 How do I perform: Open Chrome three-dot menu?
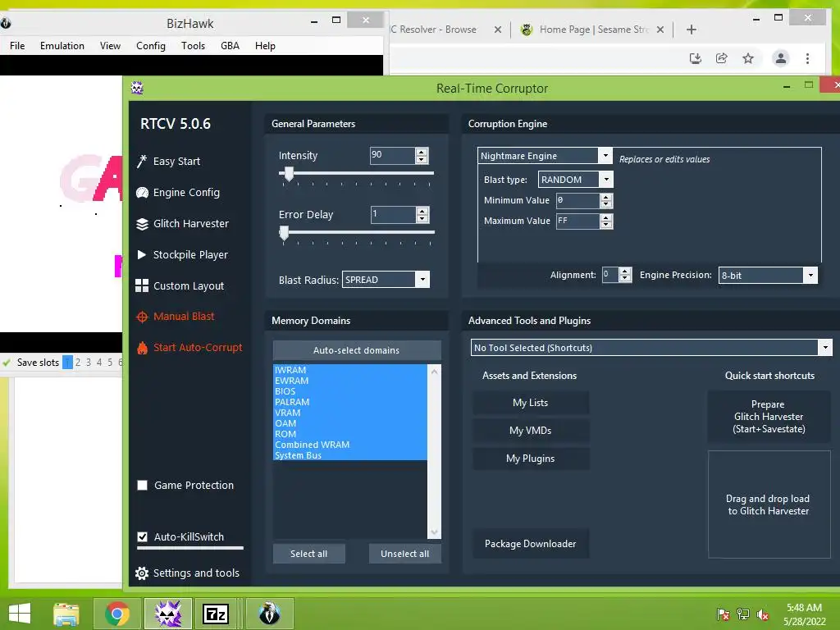807,58
